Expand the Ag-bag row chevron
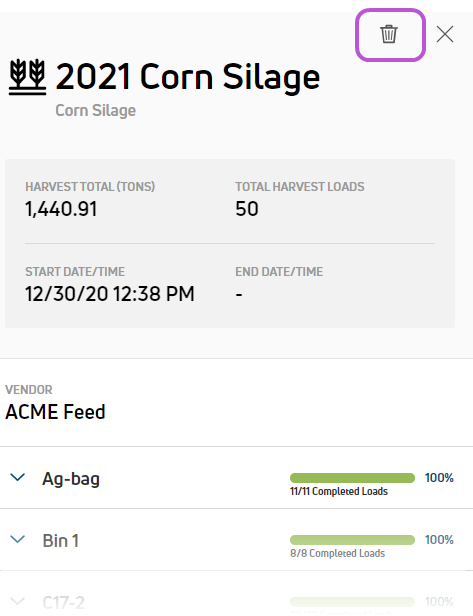The image size is (473, 616). coord(18,477)
